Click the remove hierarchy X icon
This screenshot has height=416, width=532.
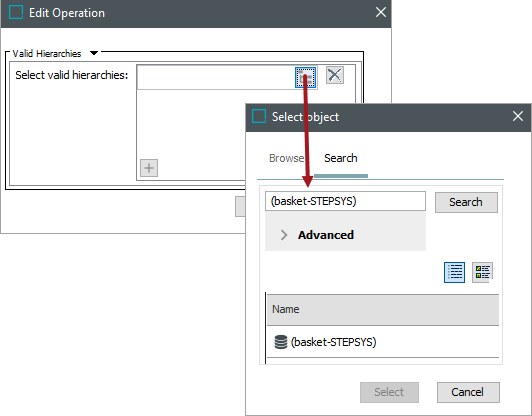[335, 75]
